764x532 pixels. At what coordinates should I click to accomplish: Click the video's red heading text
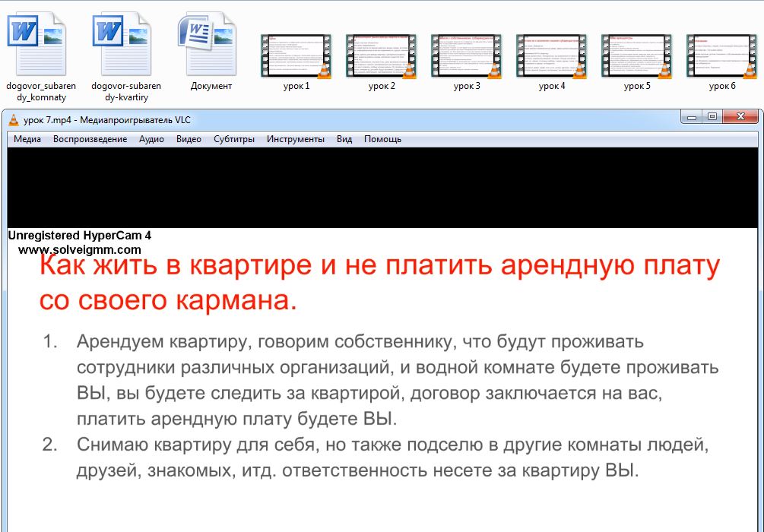click(379, 283)
